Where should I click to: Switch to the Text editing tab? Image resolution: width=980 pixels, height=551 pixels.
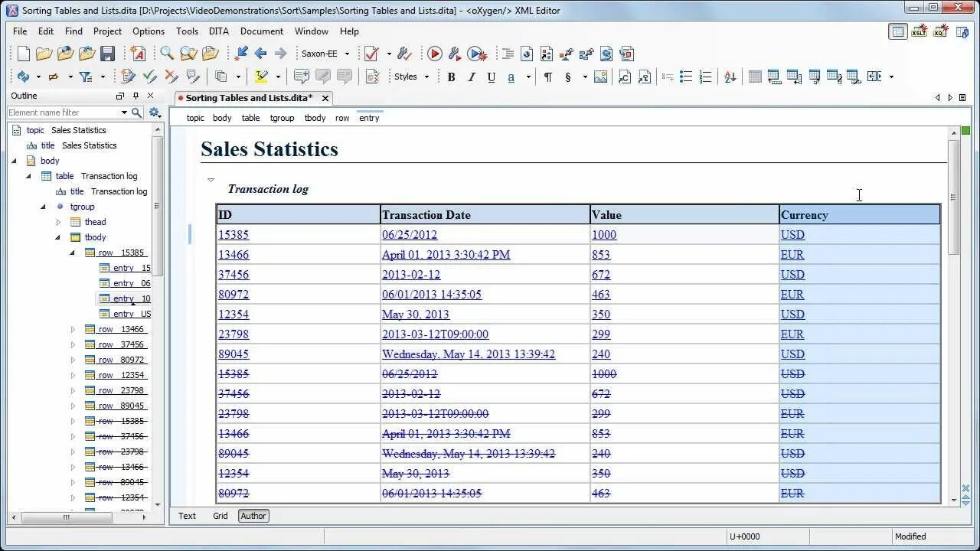[x=187, y=516]
